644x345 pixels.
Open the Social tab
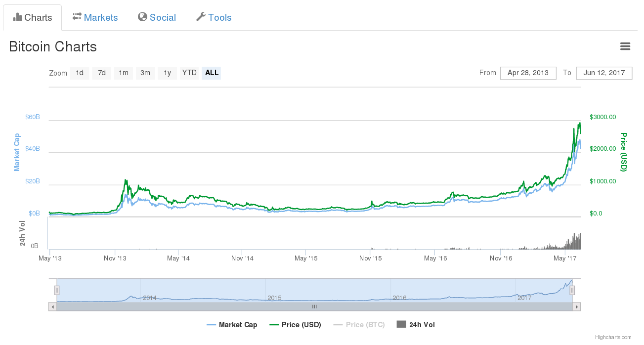(x=157, y=18)
